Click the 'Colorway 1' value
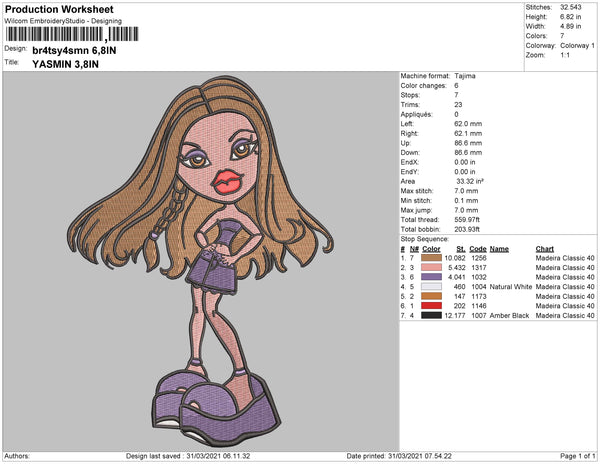600x464 pixels. coord(577,46)
